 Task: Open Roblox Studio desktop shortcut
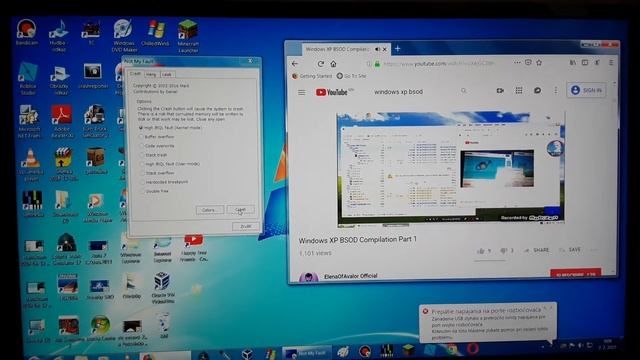coord(27,79)
